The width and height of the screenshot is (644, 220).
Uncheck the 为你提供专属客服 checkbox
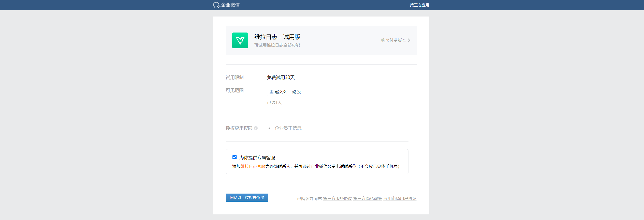235,157
